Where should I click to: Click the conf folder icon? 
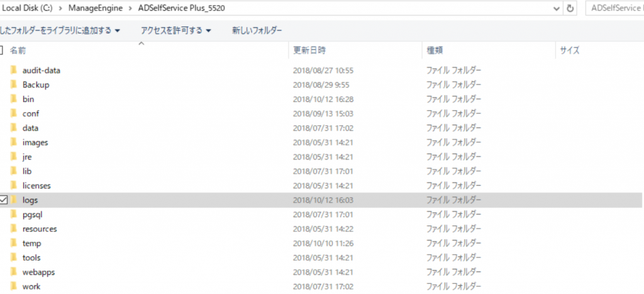coord(14,113)
